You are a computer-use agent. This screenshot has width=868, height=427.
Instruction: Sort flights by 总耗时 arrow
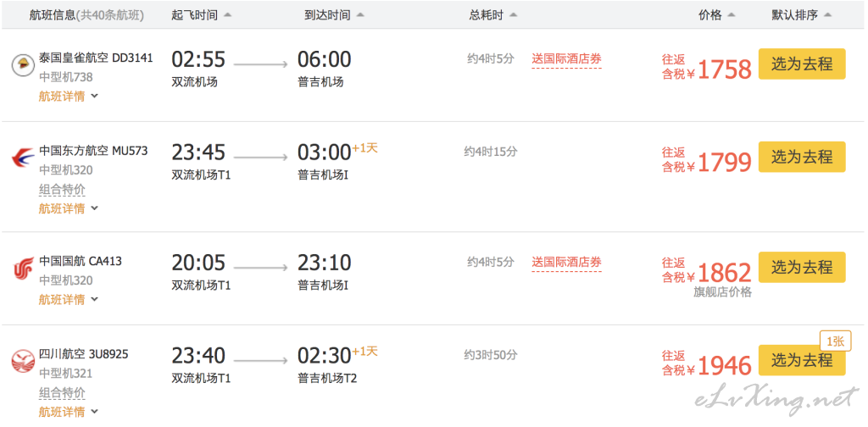(x=513, y=15)
